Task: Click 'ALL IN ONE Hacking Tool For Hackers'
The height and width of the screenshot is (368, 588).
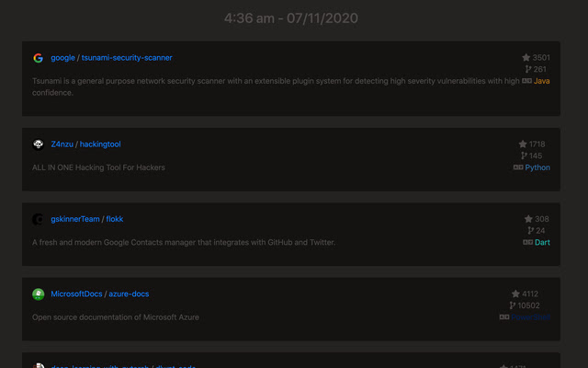Action: (98, 167)
